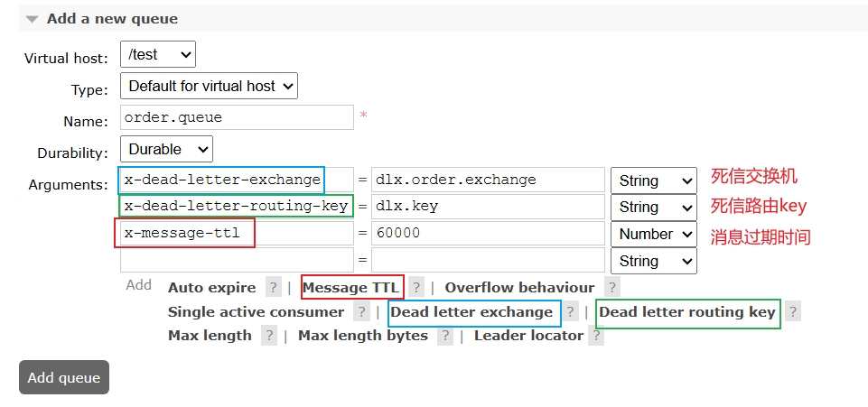
Task: Click help icon next to Max length bytes
Action: 444,336
